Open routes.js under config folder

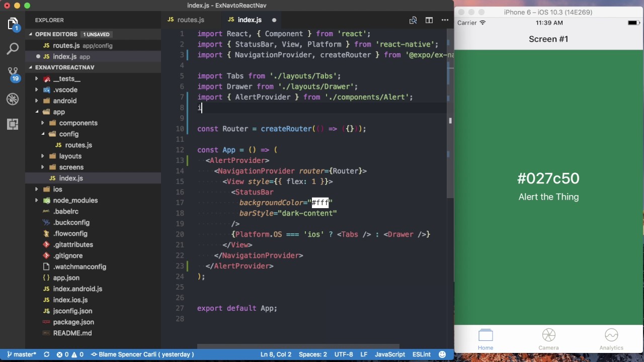click(x=78, y=145)
